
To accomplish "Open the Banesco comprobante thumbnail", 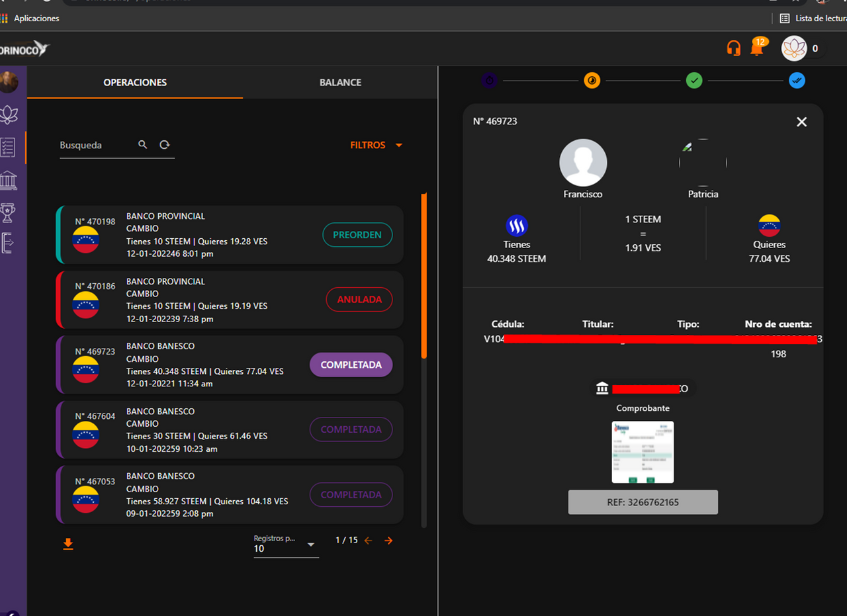I will click(643, 452).
